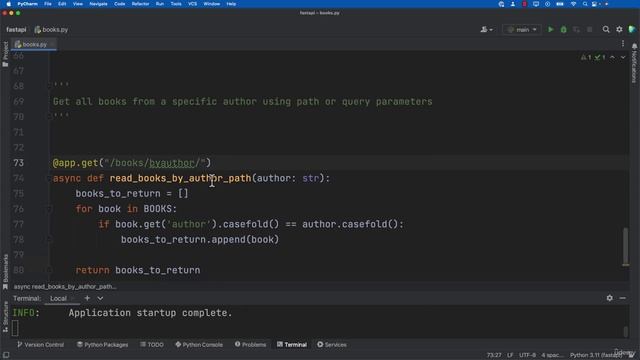Change the UTF-8 file encoding in the status bar

[x=527, y=355]
